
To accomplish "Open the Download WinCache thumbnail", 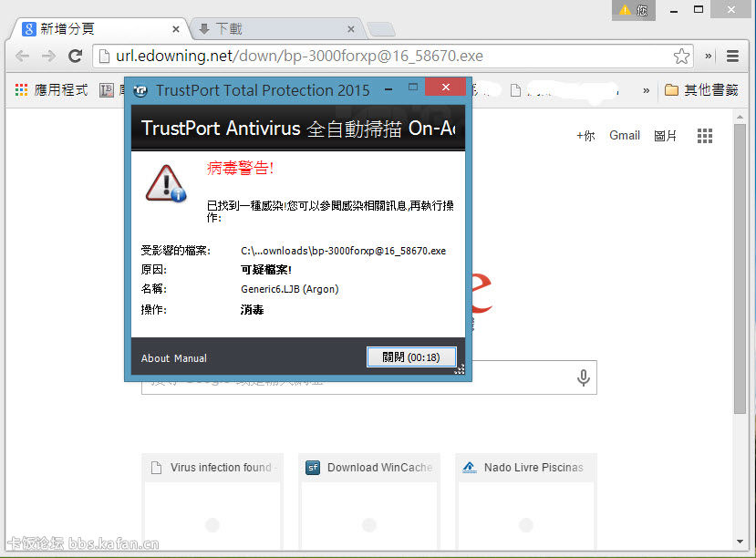I will tap(369, 501).
